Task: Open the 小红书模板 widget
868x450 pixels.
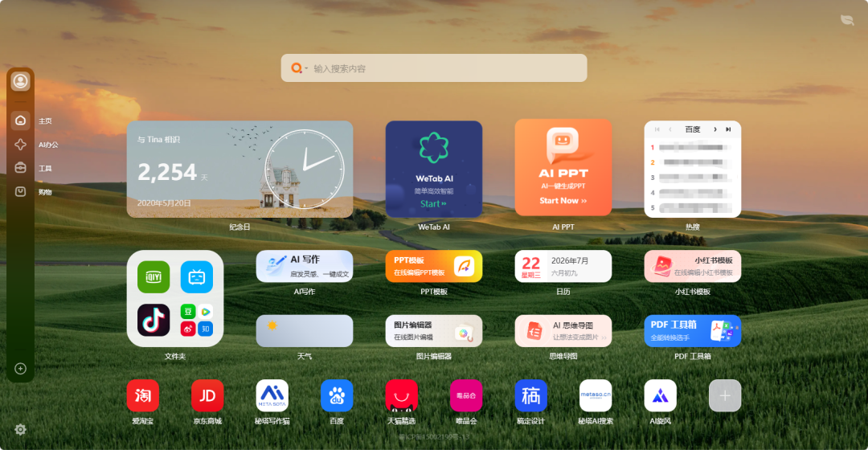Action: (x=693, y=266)
